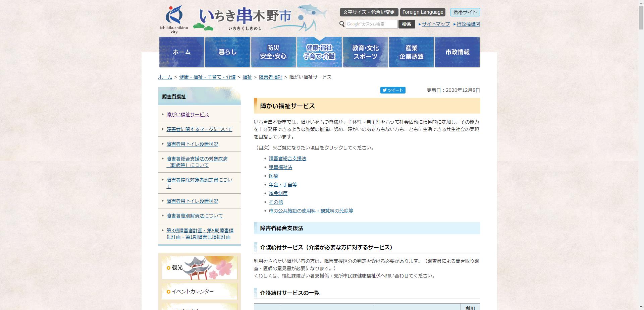Switch to the 市政情報 navigation tab
This screenshot has height=310, width=644.
pos(457,52)
